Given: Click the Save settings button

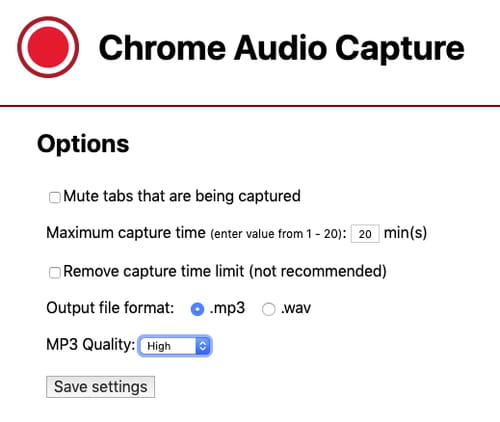Looking at the screenshot, I should [x=100, y=387].
